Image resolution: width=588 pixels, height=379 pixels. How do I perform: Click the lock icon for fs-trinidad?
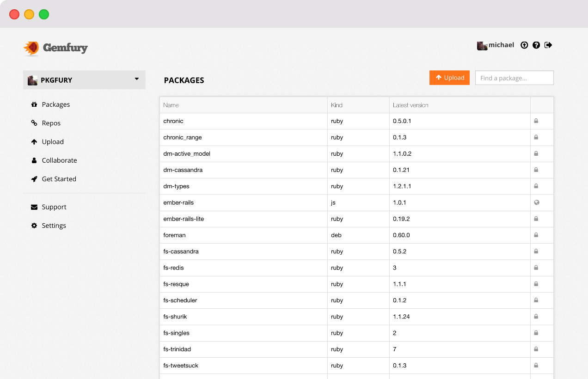536,349
